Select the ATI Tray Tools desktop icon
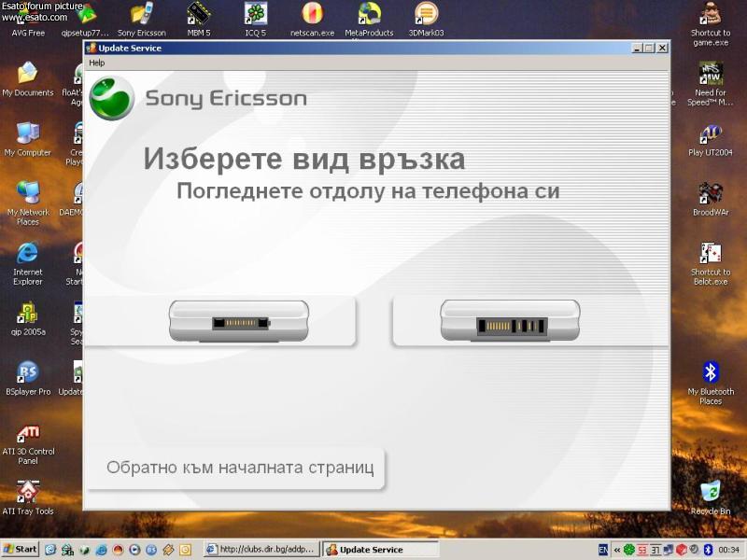This screenshot has width=747, height=560. (x=28, y=498)
